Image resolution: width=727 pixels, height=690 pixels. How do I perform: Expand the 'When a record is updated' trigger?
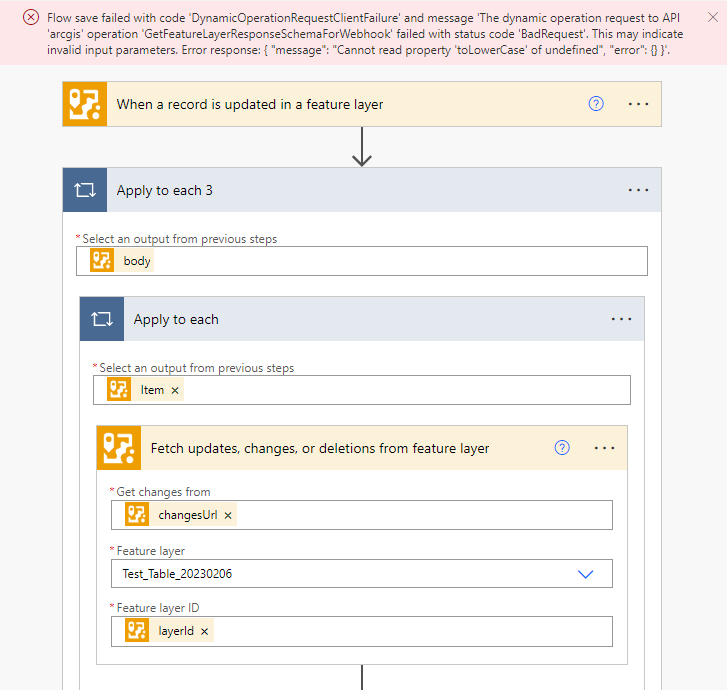pos(362,104)
